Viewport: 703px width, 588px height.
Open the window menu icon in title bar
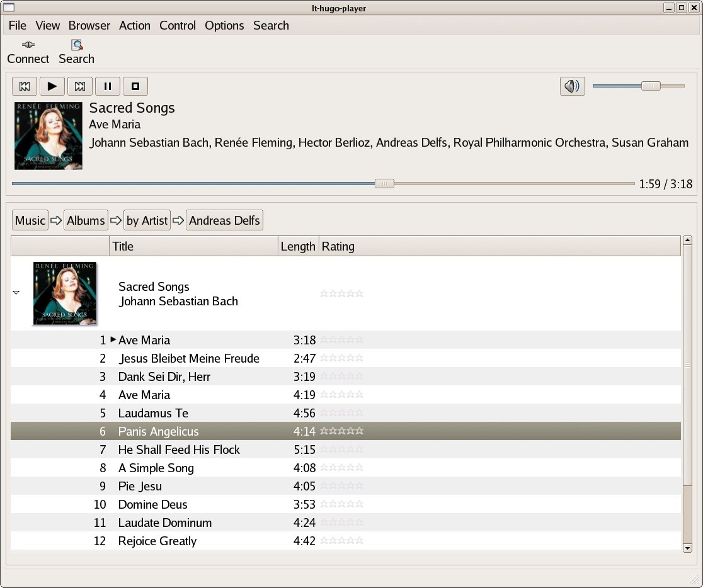(x=9, y=7)
